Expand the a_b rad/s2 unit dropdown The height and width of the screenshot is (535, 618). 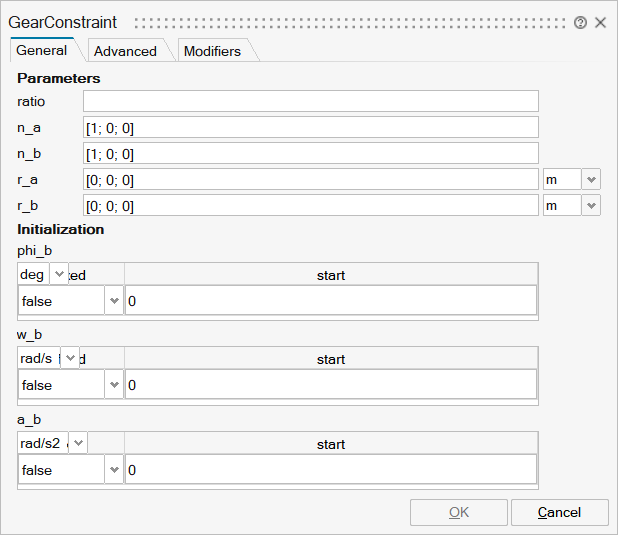point(78,442)
